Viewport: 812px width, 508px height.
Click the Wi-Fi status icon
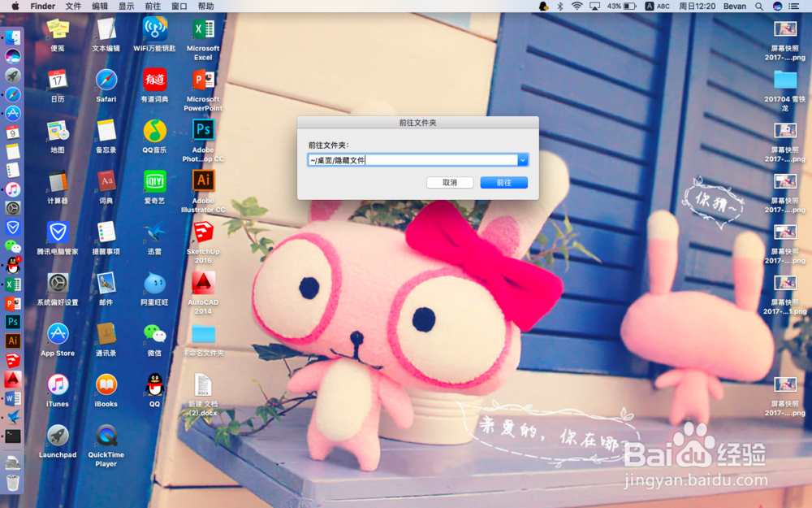click(x=577, y=7)
